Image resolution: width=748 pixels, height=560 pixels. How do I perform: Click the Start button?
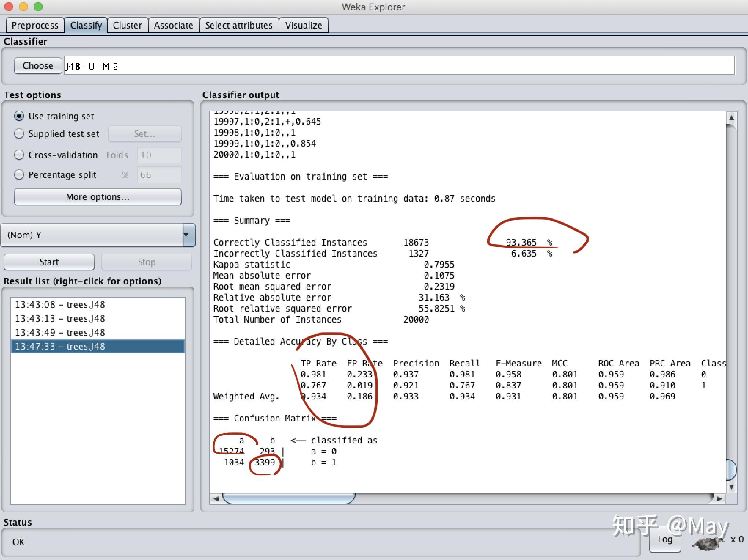tap(49, 262)
